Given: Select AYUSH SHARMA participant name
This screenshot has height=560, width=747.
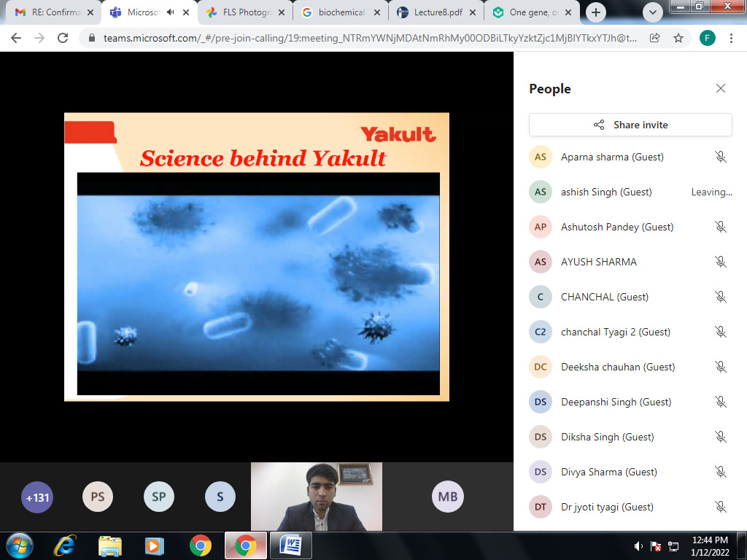Looking at the screenshot, I should tap(599, 262).
